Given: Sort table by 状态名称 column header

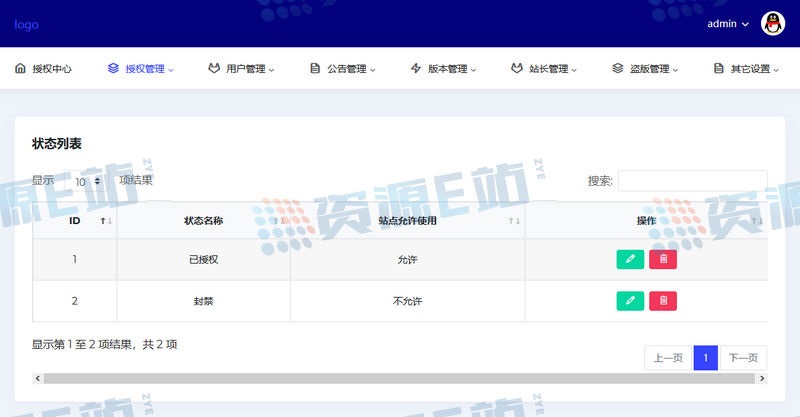Looking at the screenshot, I should 203,221.
